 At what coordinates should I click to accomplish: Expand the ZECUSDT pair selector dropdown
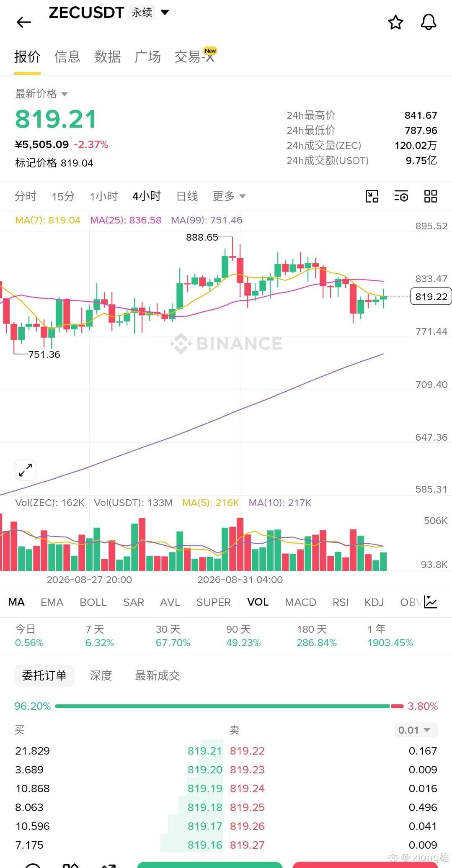click(x=165, y=13)
